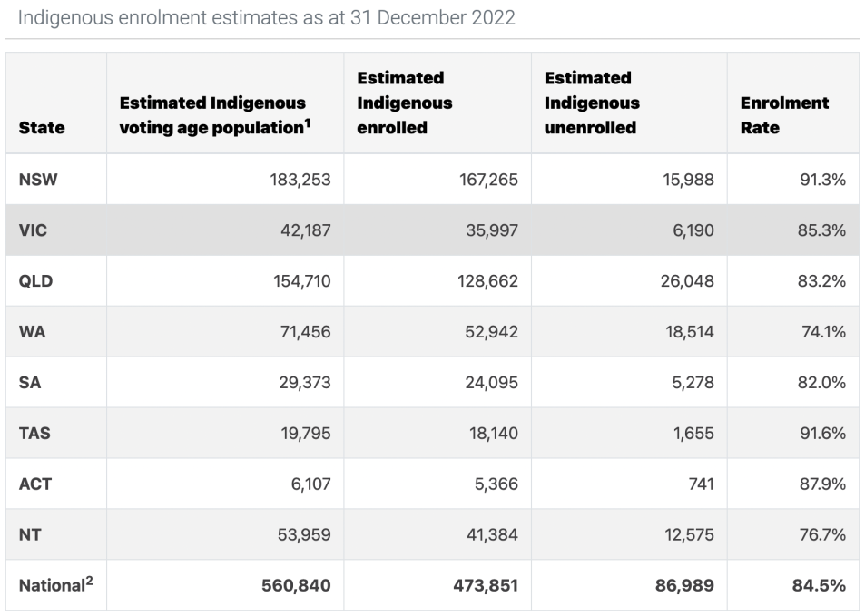Image resolution: width=865 pixels, height=616 pixels.
Task: Click NSW voting age population 183,253
Action: [300, 180]
